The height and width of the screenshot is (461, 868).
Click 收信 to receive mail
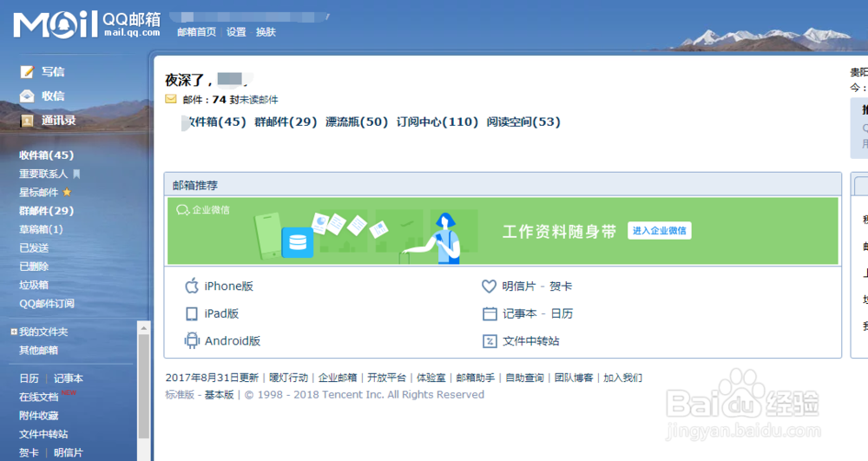(53, 96)
